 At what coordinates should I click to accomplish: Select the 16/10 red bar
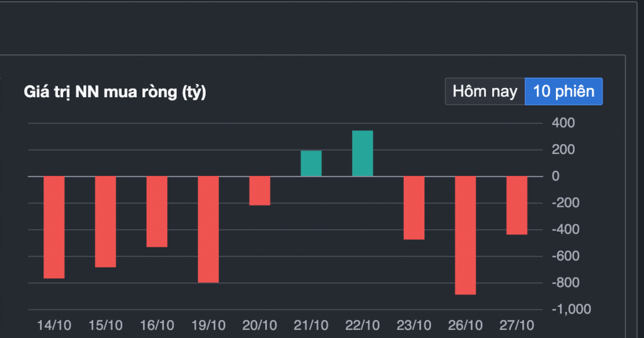point(157,212)
